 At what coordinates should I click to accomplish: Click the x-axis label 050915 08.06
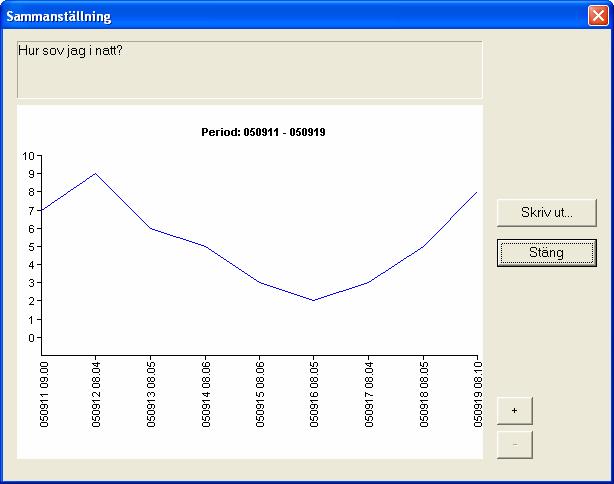[260, 394]
